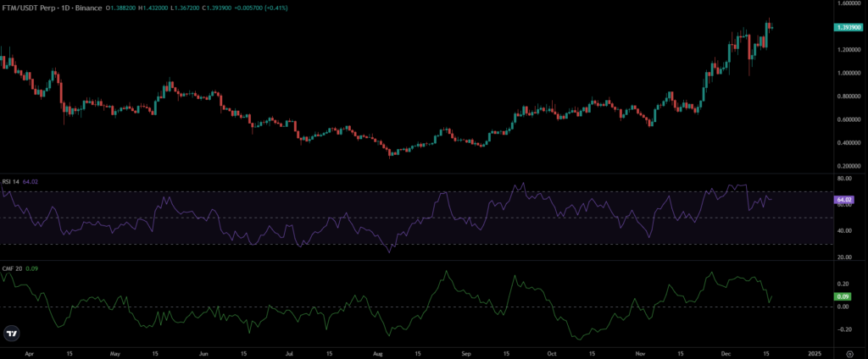This screenshot has width=868, height=359.
Task: Click the green 0.09 CMF axis tag
Action: click(x=841, y=296)
